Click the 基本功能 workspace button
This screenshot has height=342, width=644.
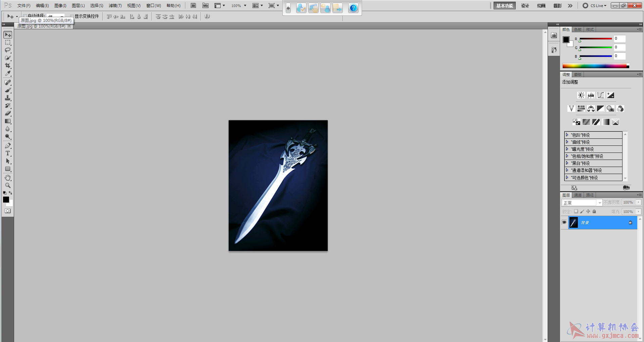coord(505,6)
